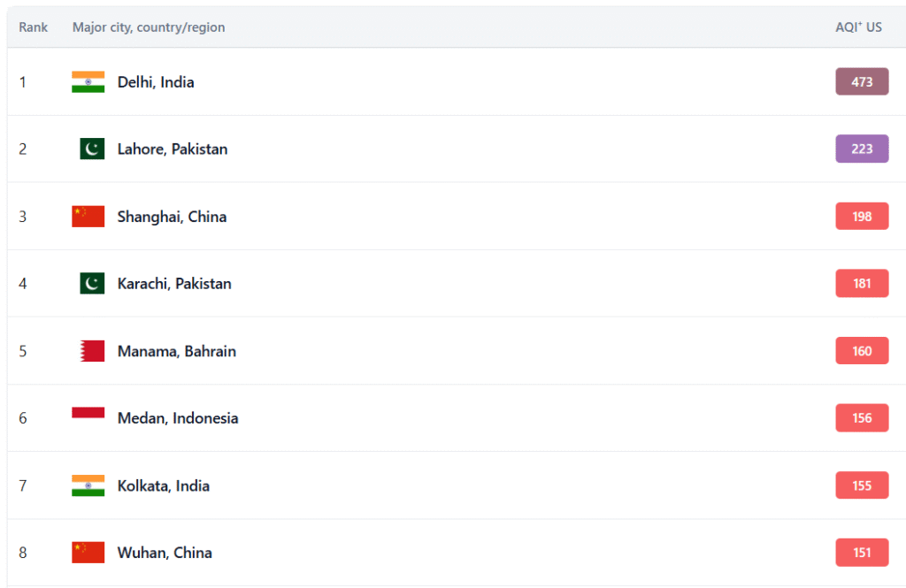Select the Major city, country/region header

click(149, 27)
